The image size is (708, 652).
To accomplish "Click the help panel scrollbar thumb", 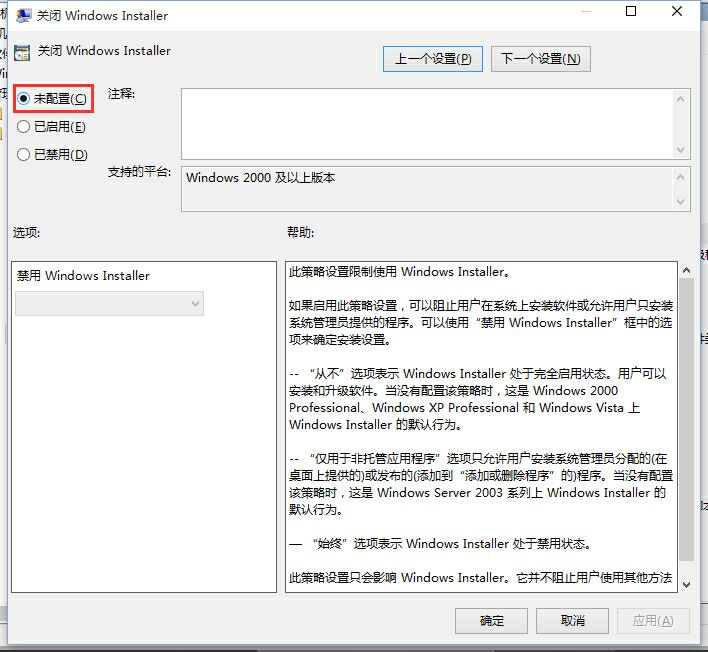I will 686,419.
